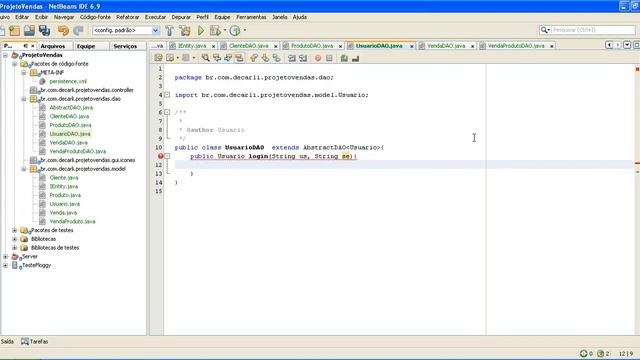Switch to the ClienteDAO.java editor tab
This screenshot has width=640, height=360.
point(249,46)
